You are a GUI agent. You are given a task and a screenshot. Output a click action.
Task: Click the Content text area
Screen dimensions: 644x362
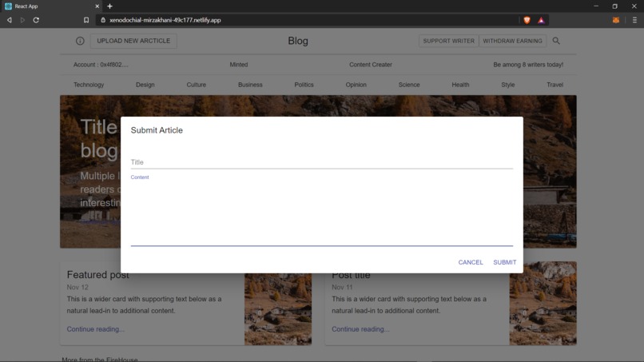click(321, 213)
